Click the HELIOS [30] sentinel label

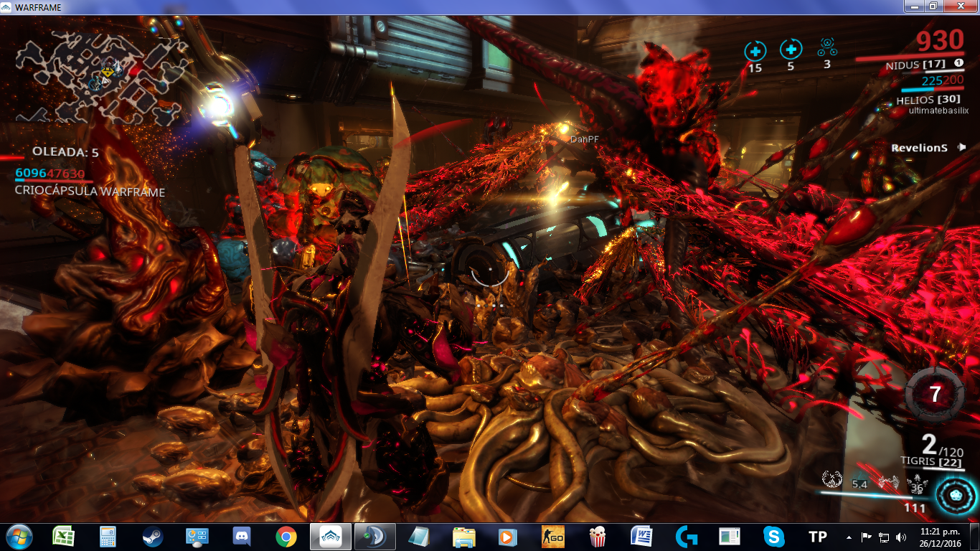pos(929,100)
